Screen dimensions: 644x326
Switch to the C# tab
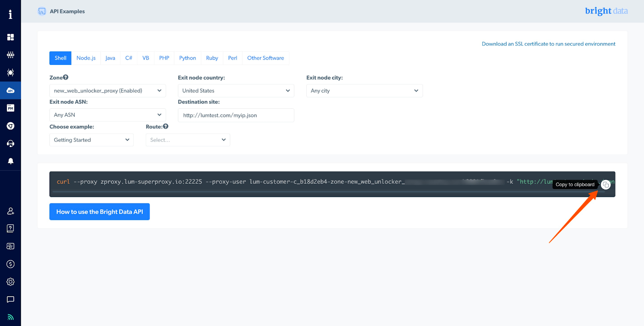coord(129,58)
